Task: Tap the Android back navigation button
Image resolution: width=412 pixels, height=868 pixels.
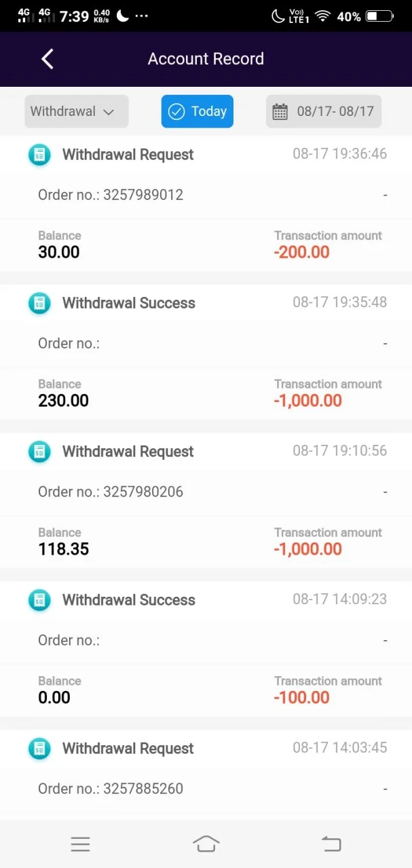Action: (x=331, y=844)
